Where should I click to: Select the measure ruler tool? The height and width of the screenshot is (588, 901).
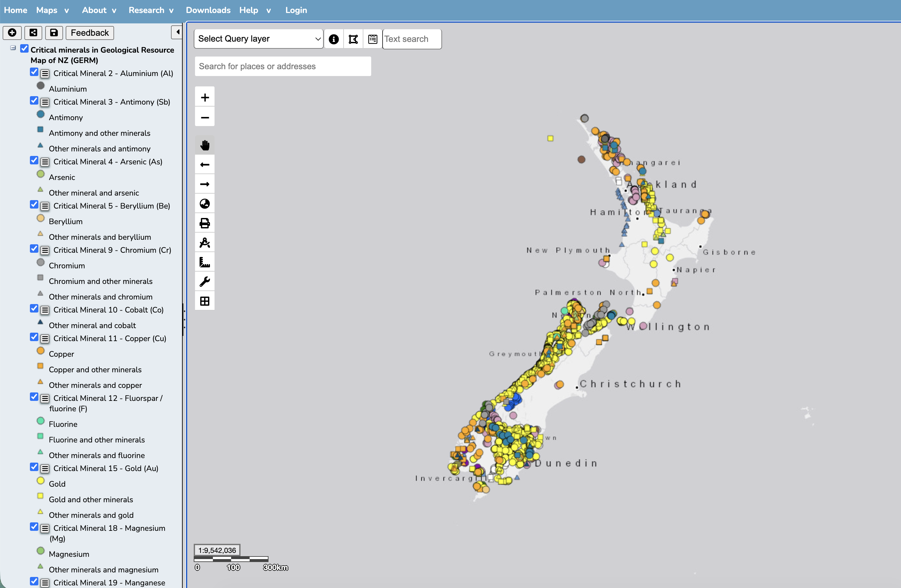click(205, 262)
